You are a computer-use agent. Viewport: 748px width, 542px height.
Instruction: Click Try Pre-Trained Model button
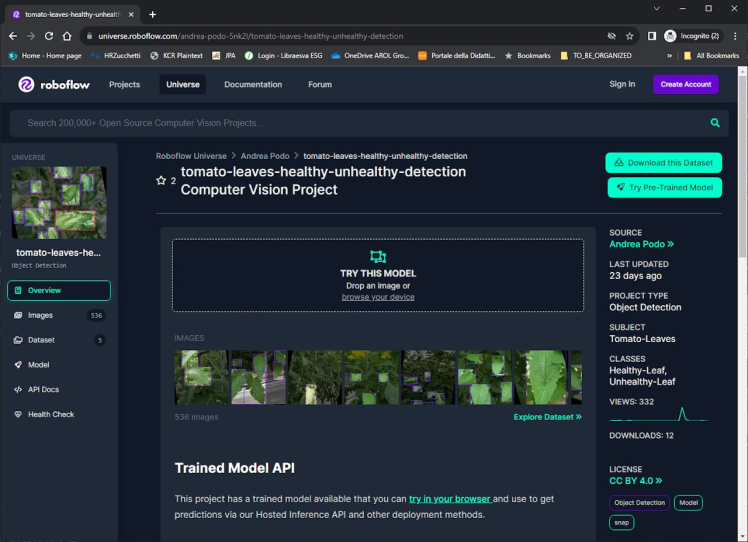click(x=663, y=188)
